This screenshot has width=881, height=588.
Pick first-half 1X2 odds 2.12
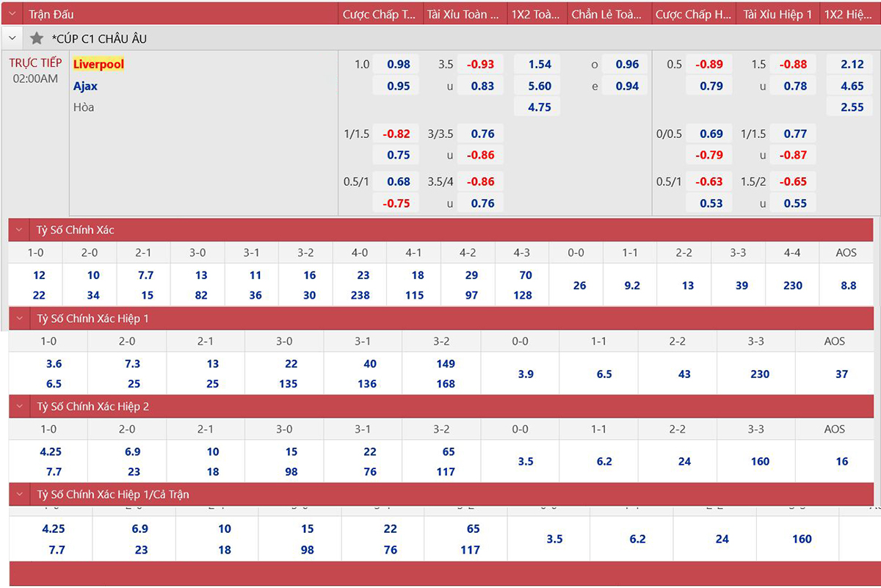coord(852,65)
